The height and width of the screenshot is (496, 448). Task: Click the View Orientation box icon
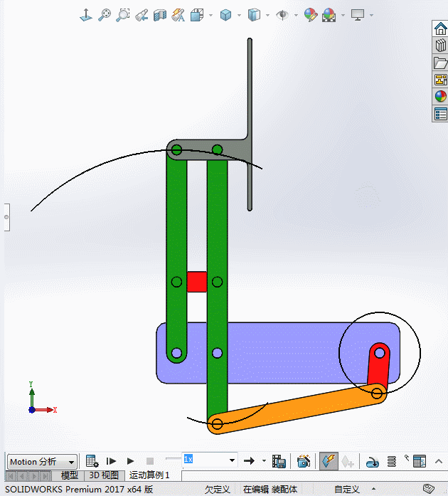[197, 15]
